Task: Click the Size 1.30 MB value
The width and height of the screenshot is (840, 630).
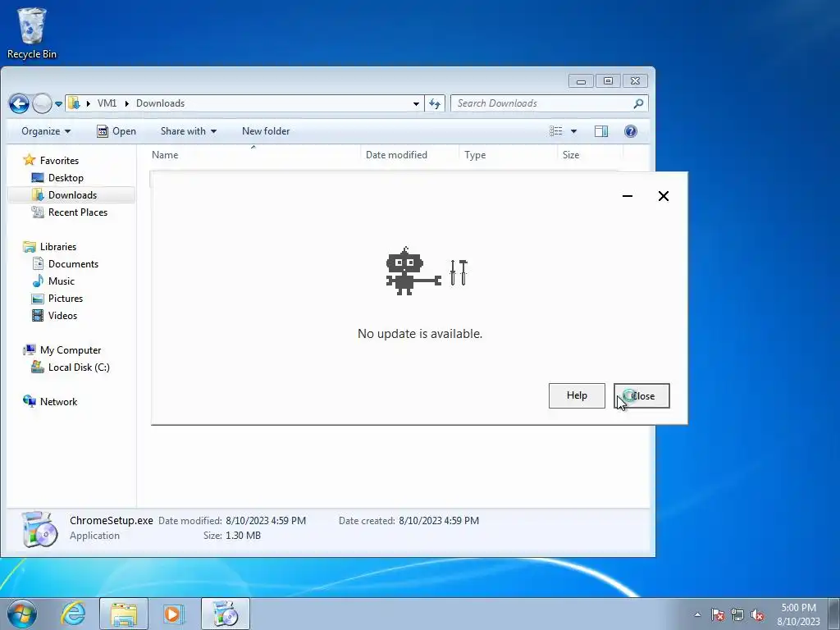Action: click(x=243, y=536)
